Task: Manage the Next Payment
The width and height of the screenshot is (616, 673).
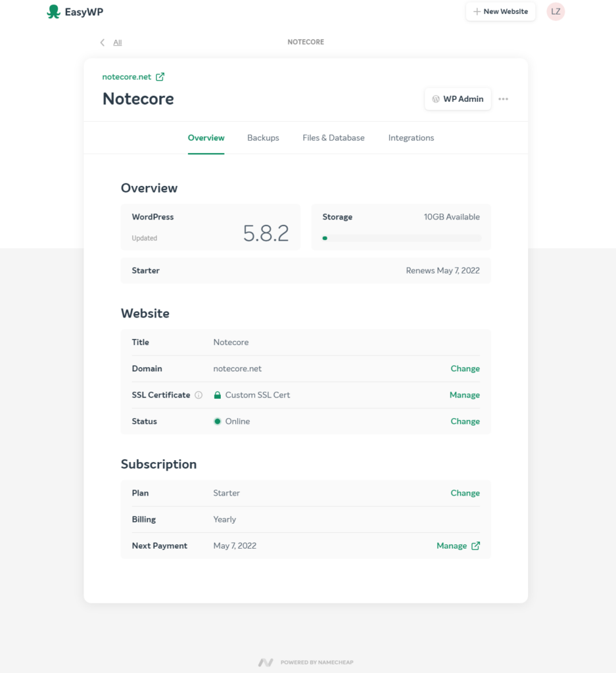Action: [x=452, y=546]
